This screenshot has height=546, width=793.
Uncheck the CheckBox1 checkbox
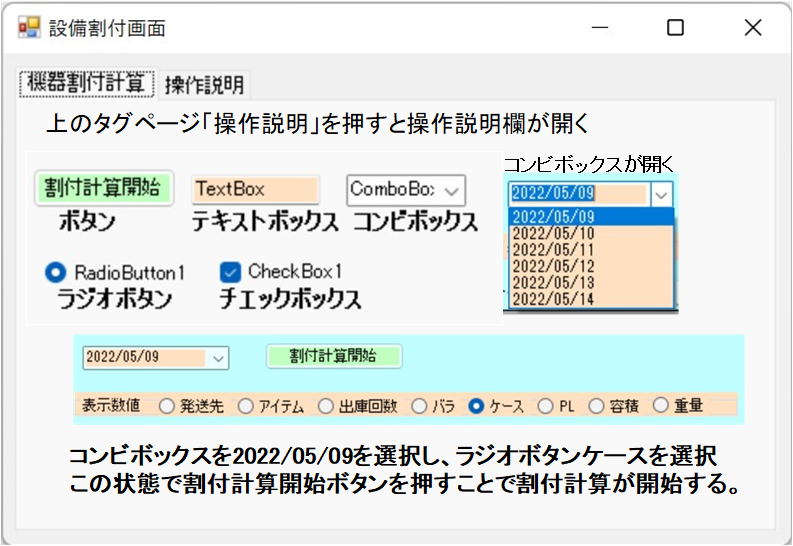click(x=231, y=272)
